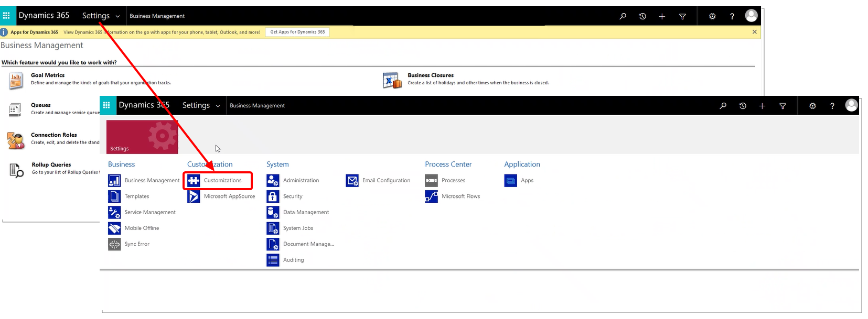Click the Data Management label

pos(306,212)
